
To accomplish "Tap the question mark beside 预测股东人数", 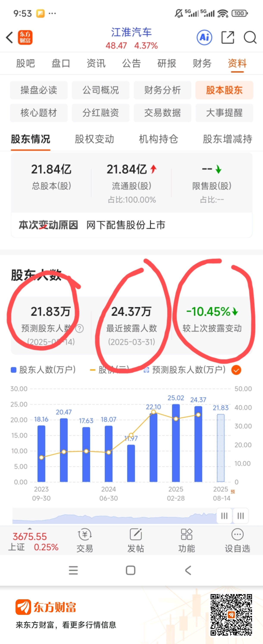I will 79,328.
